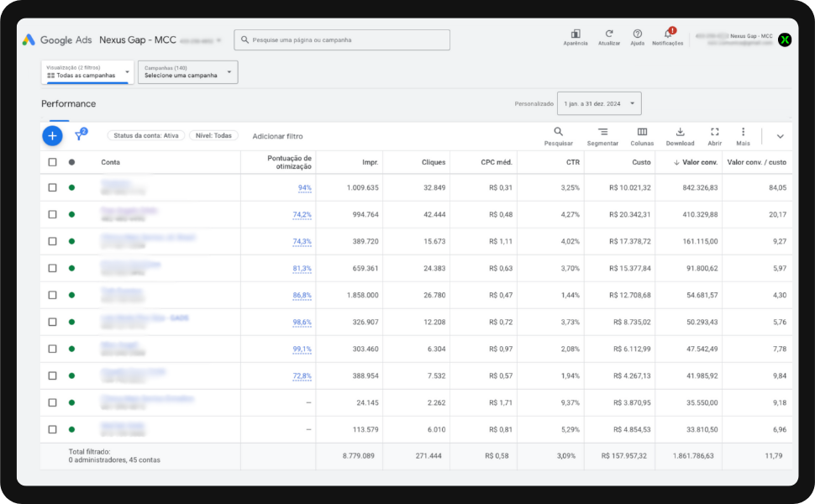This screenshot has width=815, height=504.
Task: Open the Segmentar icon
Action: pyautogui.click(x=602, y=132)
